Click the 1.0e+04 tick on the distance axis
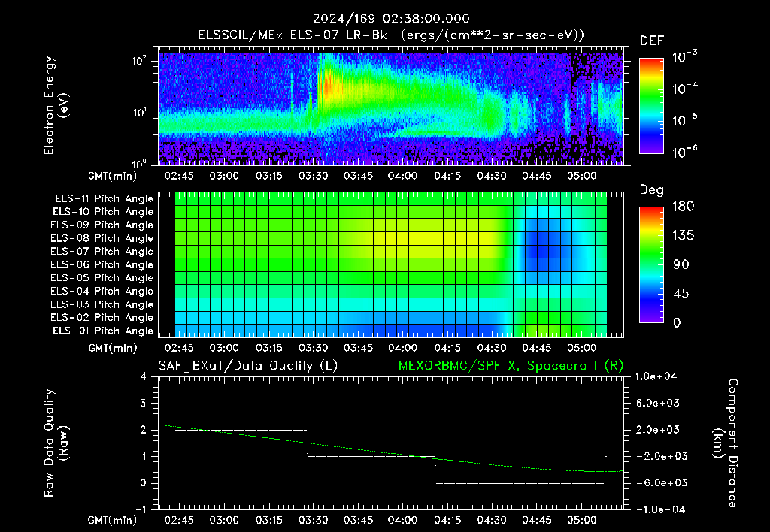Screen dimensions: 770x532 click(x=656, y=376)
